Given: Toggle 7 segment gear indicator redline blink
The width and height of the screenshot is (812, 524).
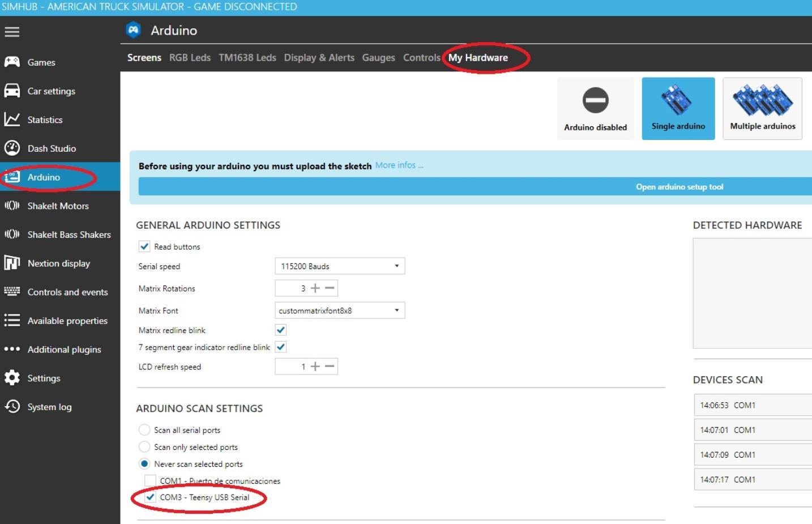Looking at the screenshot, I should point(281,347).
